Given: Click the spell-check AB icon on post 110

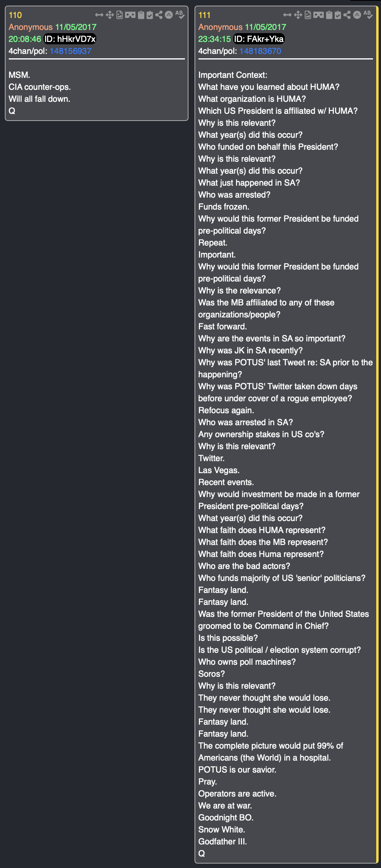Looking at the screenshot, I should [180, 15].
